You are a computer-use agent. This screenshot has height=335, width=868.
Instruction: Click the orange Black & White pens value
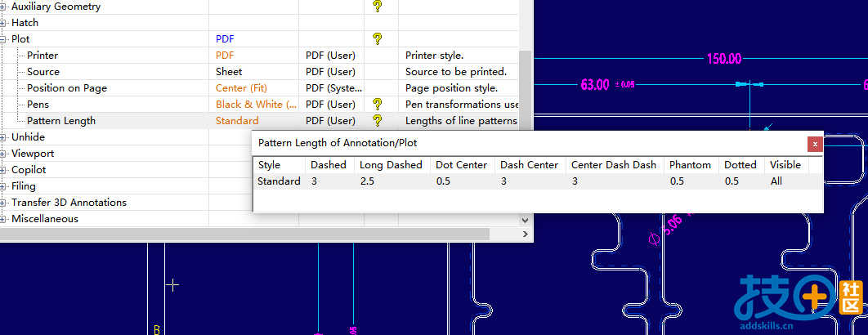(x=249, y=105)
